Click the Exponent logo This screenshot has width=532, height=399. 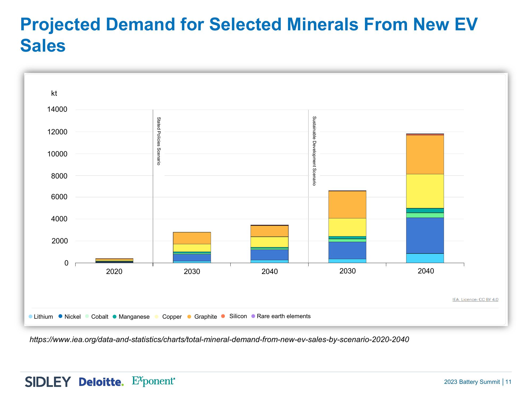click(x=153, y=381)
